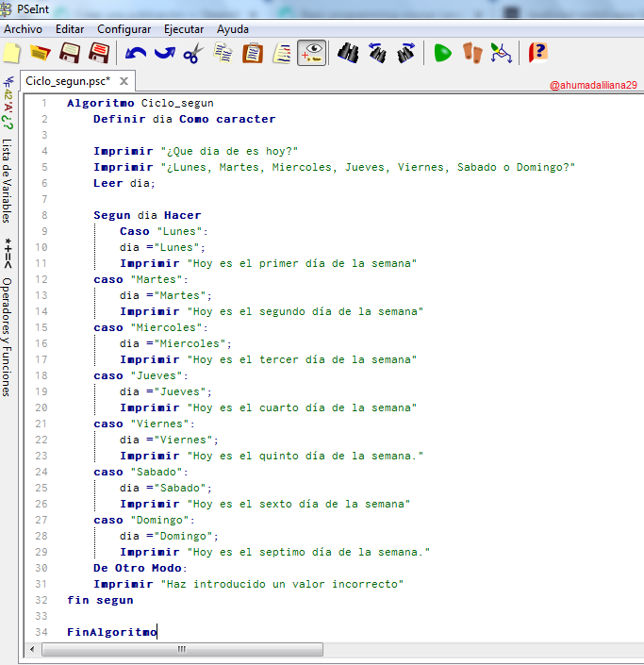
Task: Open search with the binoculars icon
Action: pyautogui.click(x=348, y=54)
